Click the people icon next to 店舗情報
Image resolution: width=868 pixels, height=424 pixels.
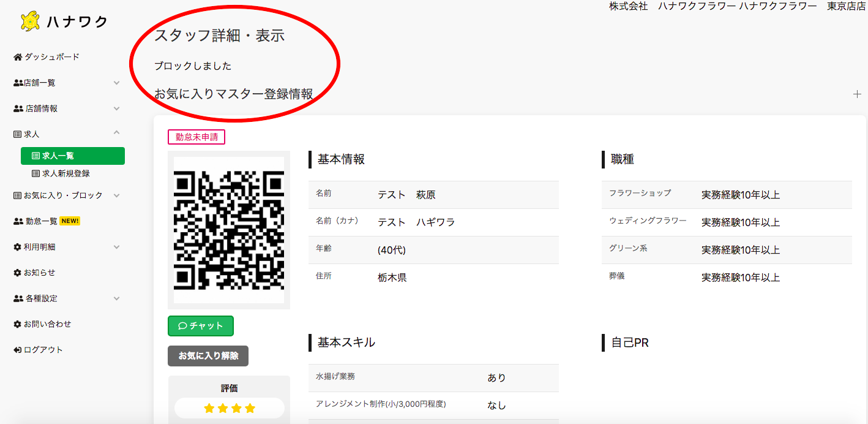pos(18,108)
